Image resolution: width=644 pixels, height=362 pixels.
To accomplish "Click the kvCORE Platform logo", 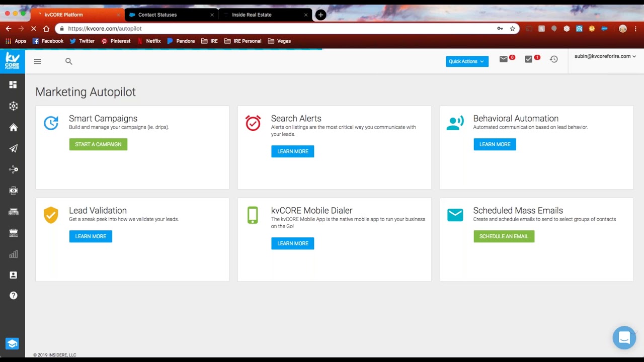I will (12, 61).
